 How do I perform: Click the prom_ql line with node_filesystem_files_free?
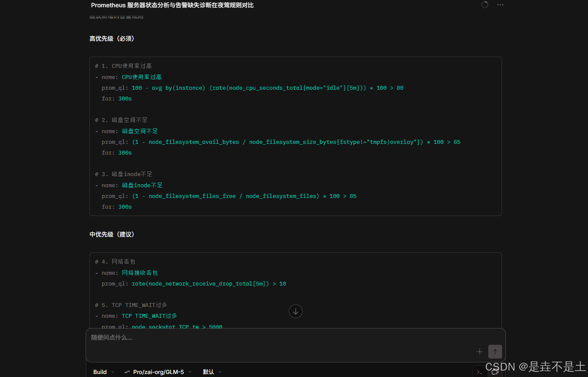coord(229,196)
